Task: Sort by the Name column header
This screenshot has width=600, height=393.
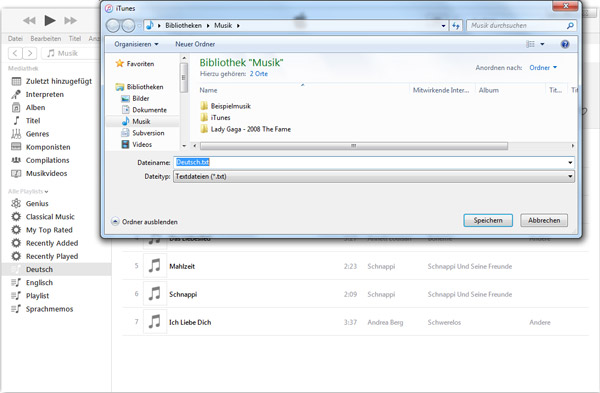Action: (208, 90)
